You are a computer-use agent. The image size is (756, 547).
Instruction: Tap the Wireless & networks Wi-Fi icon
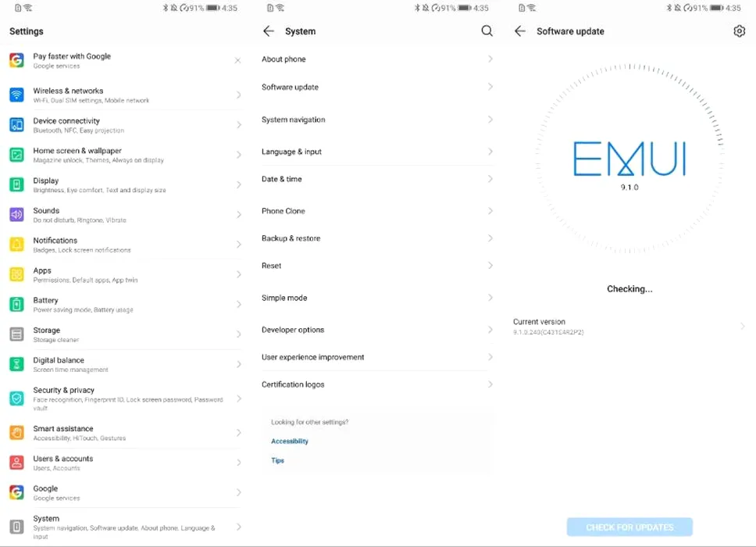click(x=17, y=95)
